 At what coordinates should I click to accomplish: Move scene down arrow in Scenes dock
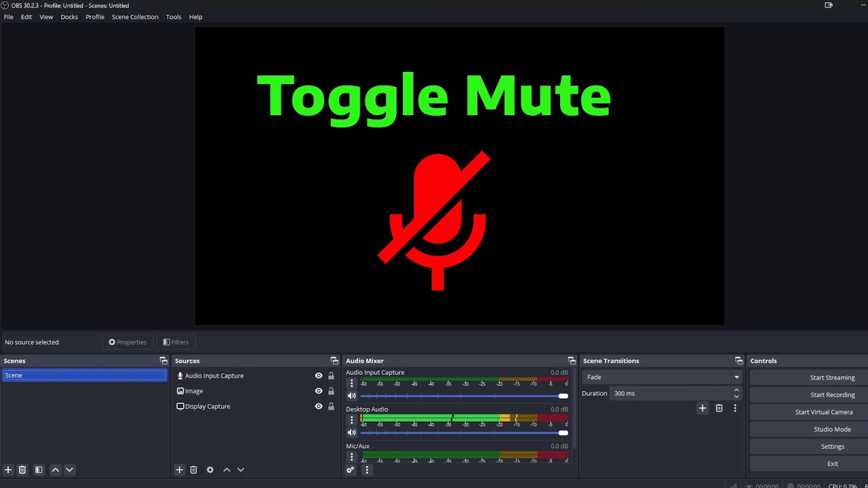[x=69, y=470]
